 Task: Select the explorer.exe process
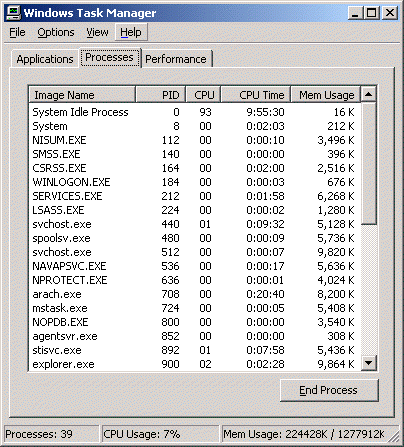coord(195,364)
